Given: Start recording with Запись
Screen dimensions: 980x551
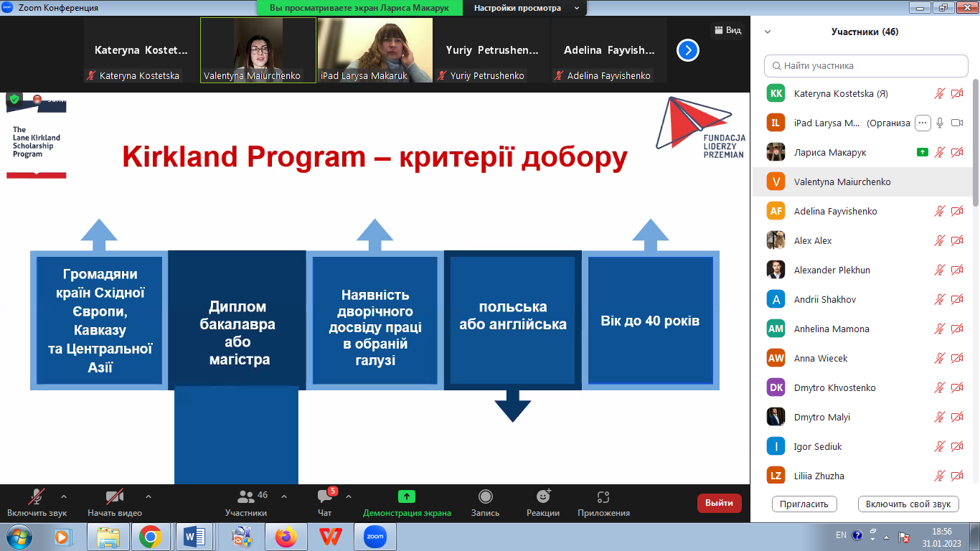Looking at the screenshot, I should coord(486,502).
